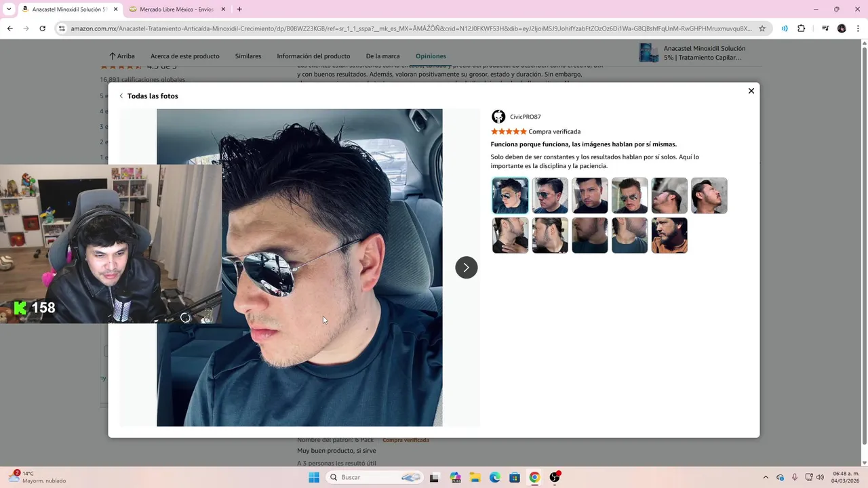This screenshot has height=488, width=868.
Task: Open the Windows Start menu
Action: point(314,477)
